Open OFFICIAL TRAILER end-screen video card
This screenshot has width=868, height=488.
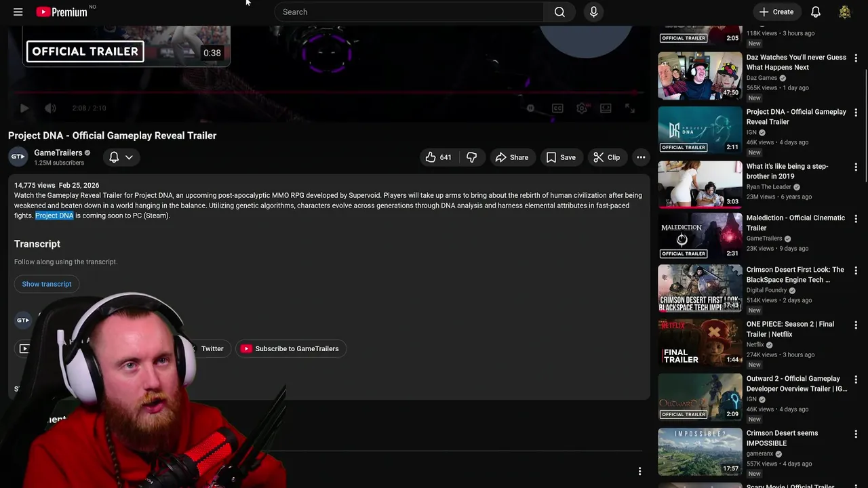[x=127, y=46]
